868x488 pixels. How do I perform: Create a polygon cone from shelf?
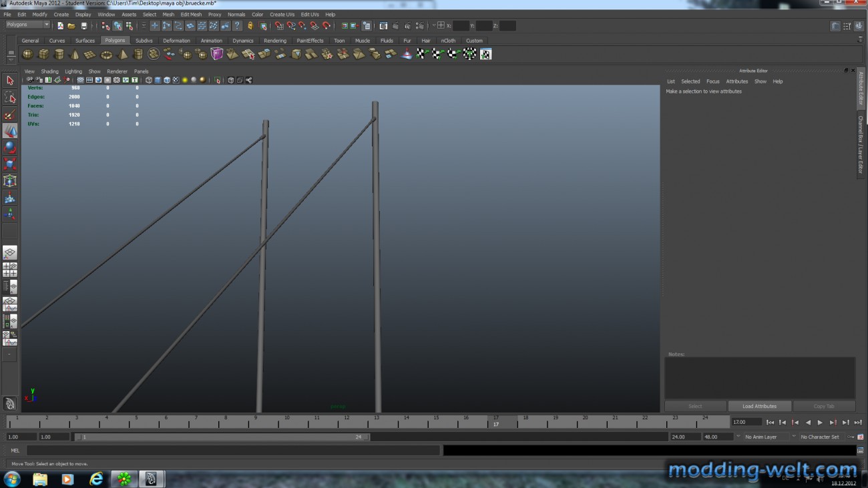75,54
